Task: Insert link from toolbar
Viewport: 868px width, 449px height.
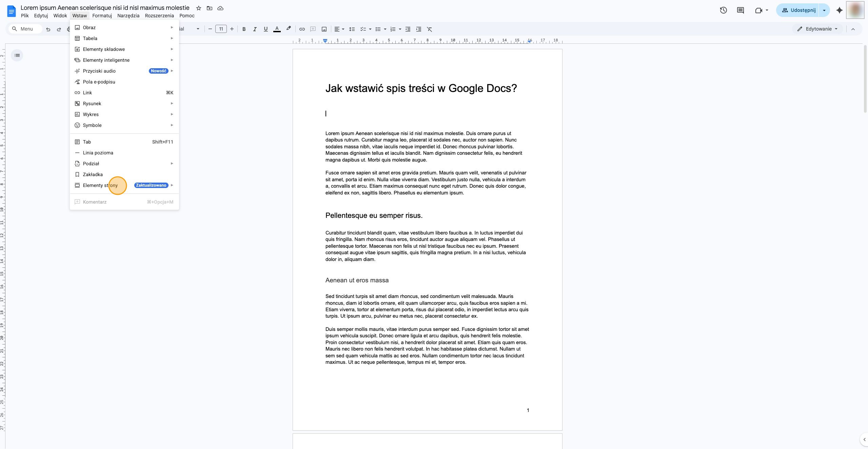Action: pyautogui.click(x=302, y=29)
